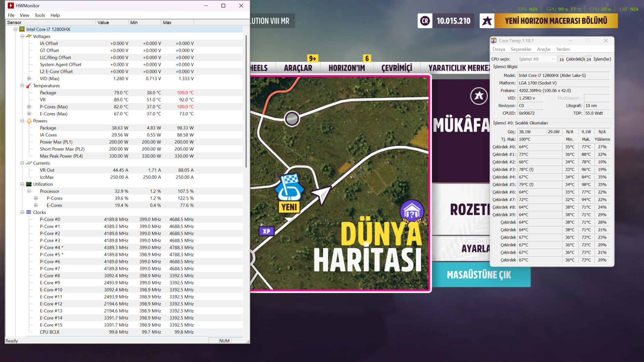Image resolution: width=644 pixels, height=362 pixels.
Task: Expand the VID (Max) voltage row
Action: click(29, 79)
